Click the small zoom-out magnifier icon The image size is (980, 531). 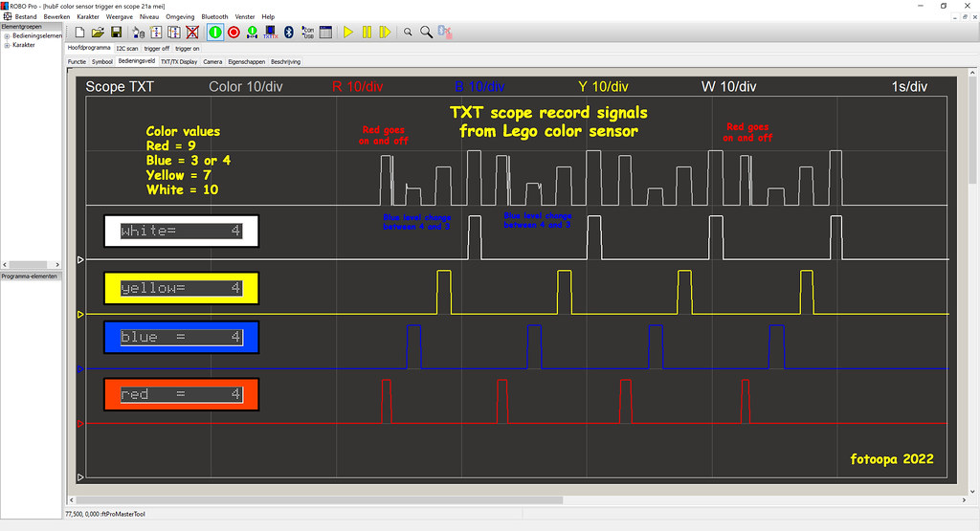pyautogui.click(x=408, y=32)
